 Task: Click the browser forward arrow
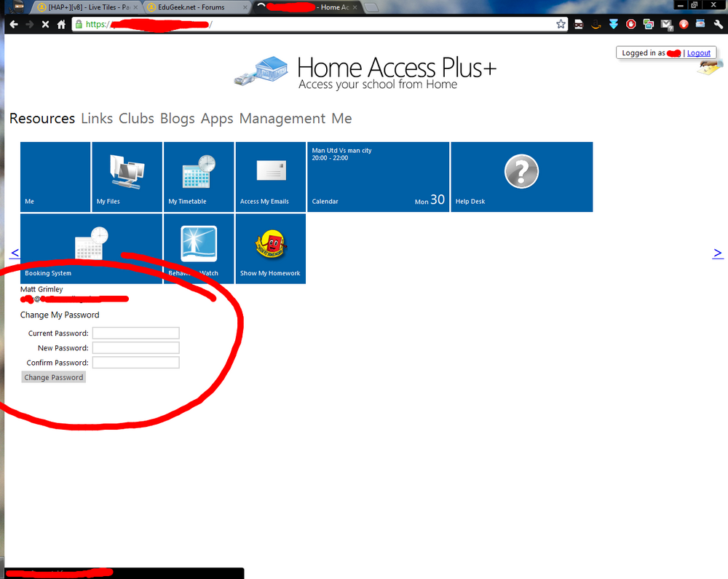[x=30, y=24]
